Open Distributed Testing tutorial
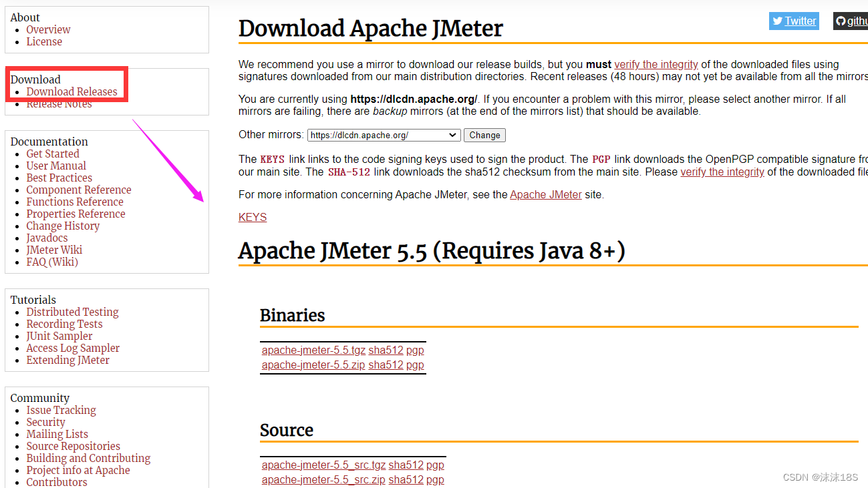The height and width of the screenshot is (488, 868). pos(72,312)
